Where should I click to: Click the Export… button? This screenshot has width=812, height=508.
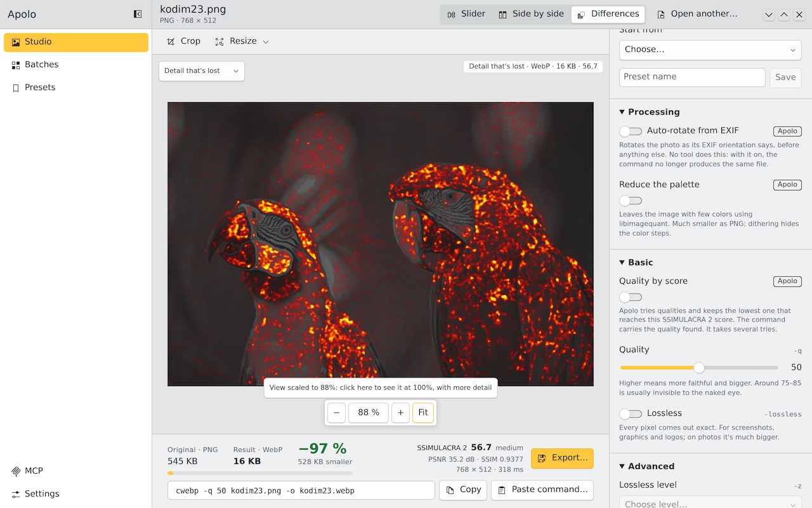pos(562,458)
